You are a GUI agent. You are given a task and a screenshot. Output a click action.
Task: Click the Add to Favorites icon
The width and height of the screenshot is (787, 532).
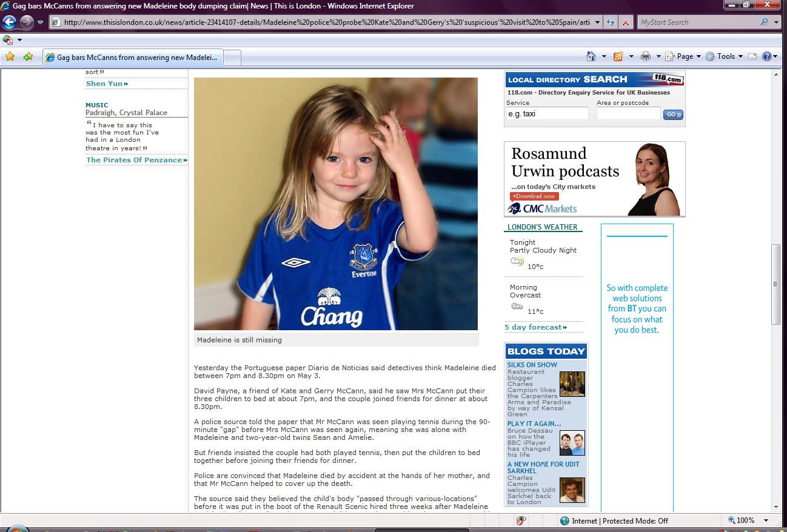[28, 57]
